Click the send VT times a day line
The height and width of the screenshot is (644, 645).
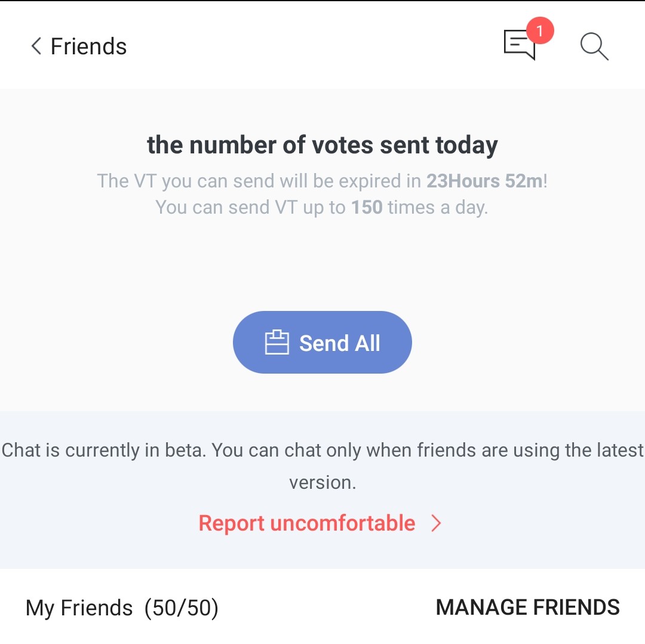click(x=322, y=208)
